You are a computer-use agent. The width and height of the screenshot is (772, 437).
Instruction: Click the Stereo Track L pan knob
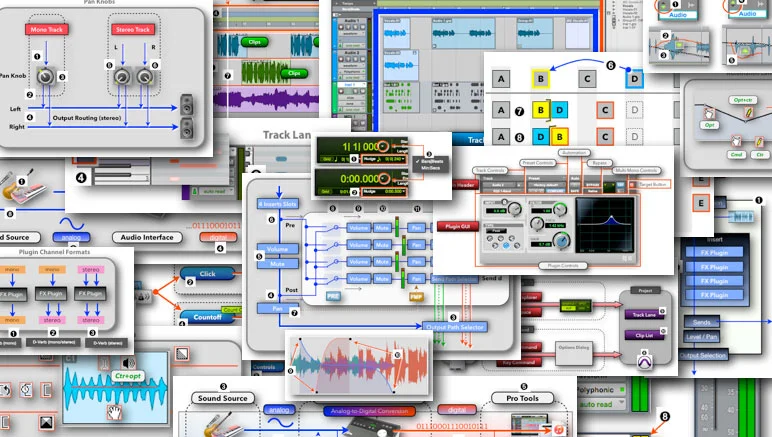coord(122,77)
